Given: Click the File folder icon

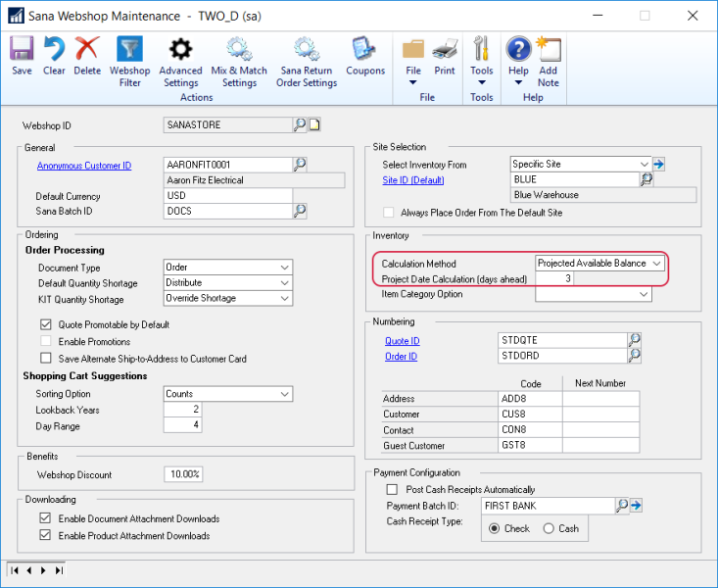Looking at the screenshot, I should [x=413, y=49].
